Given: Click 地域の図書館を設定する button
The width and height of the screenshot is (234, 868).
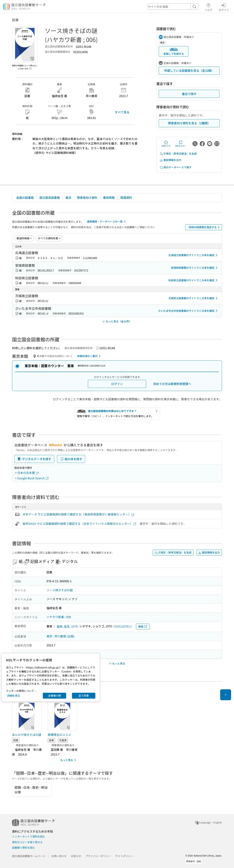Looking at the screenshot, I should [x=203, y=227].
